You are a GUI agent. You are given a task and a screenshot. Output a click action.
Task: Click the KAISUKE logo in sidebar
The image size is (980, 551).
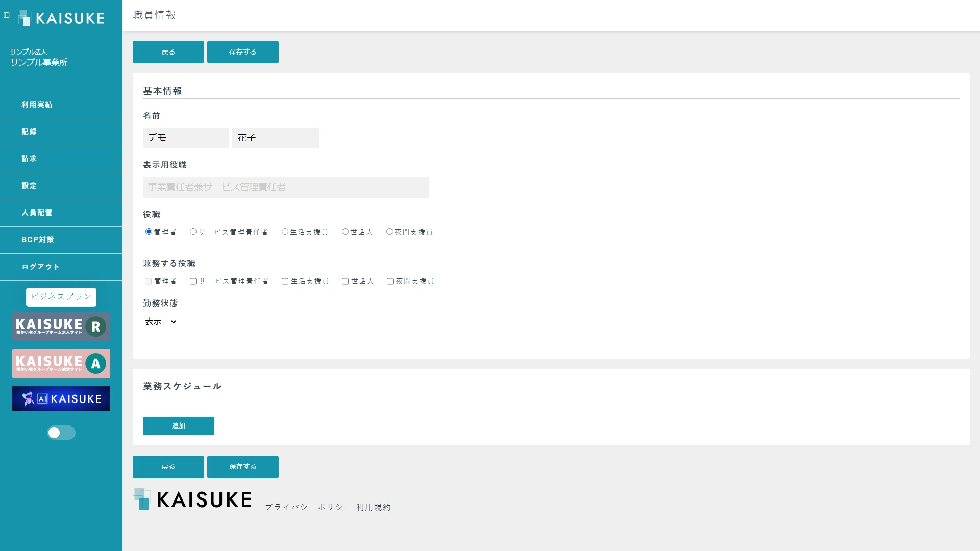tap(62, 18)
